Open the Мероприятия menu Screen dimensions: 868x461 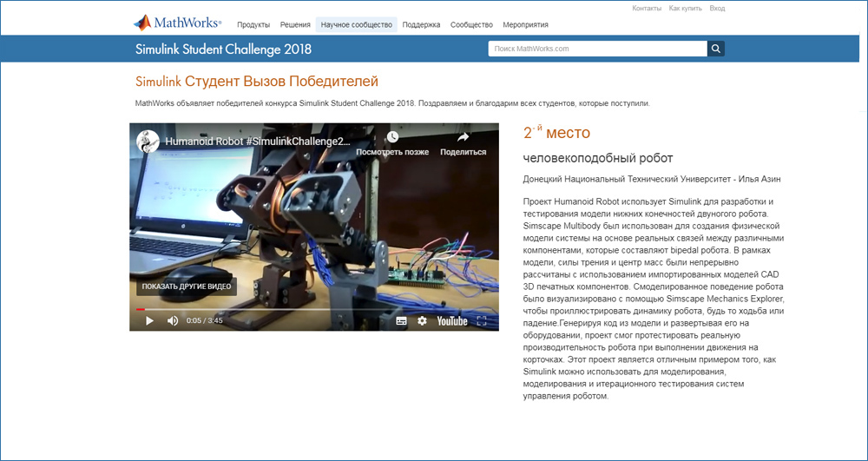point(525,25)
